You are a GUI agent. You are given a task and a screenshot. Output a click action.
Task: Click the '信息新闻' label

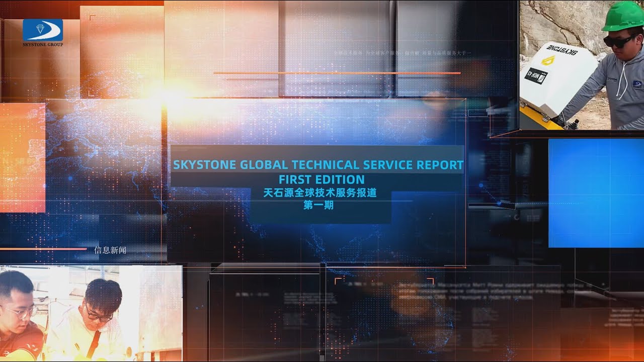[110, 250]
